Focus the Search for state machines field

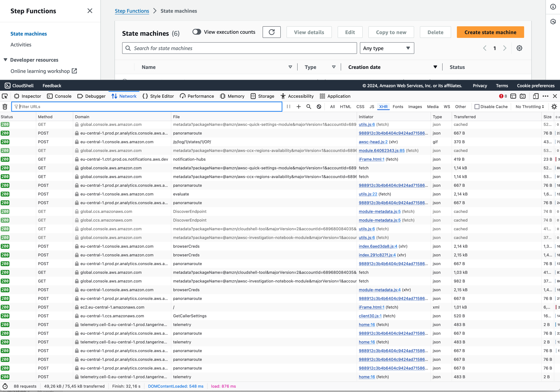[240, 48]
